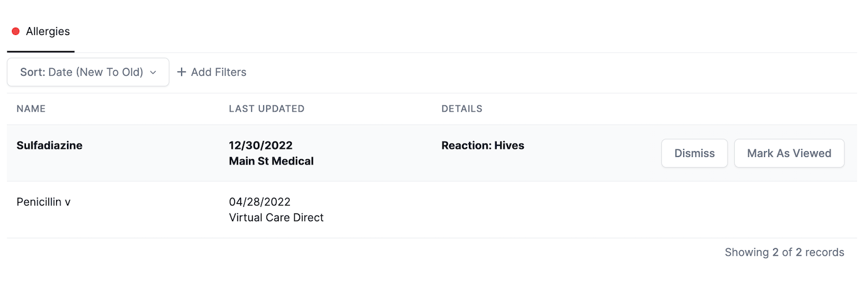Mark the Sulfadiazine allergy as viewed
The width and height of the screenshot is (868, 296).
788,153
